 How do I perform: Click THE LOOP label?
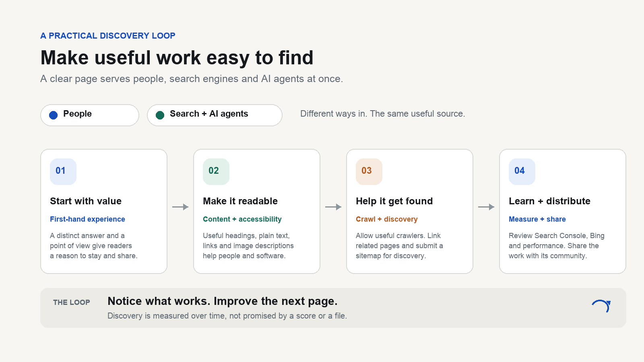(x=72, y=302)
